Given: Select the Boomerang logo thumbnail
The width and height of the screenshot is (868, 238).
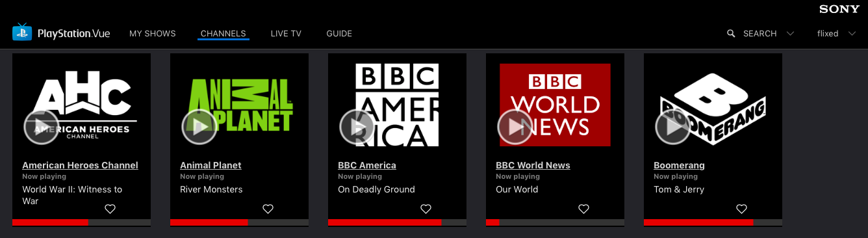Looking at the screenshot, I should tap(713, 105).
